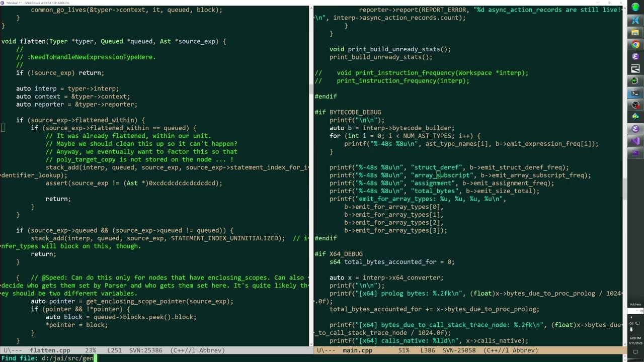The height and width of the screenshot is (362, 644).
Task: Open Google Chrome from the taskbar
Action: coord(635,45)
